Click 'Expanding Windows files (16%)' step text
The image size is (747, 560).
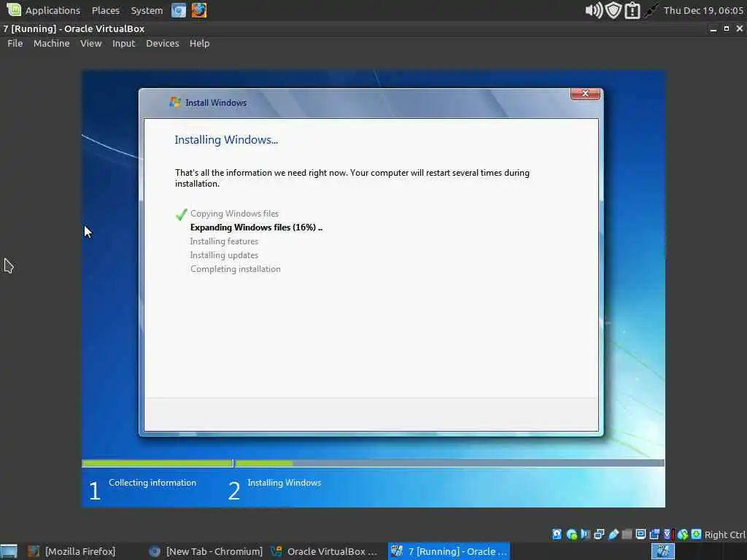tap(256, 227)
